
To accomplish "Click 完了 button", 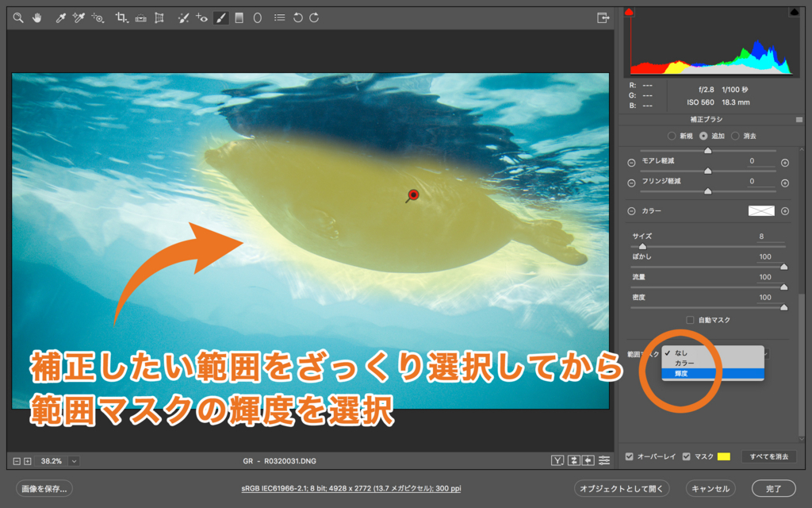I will (x=774, y=488).
